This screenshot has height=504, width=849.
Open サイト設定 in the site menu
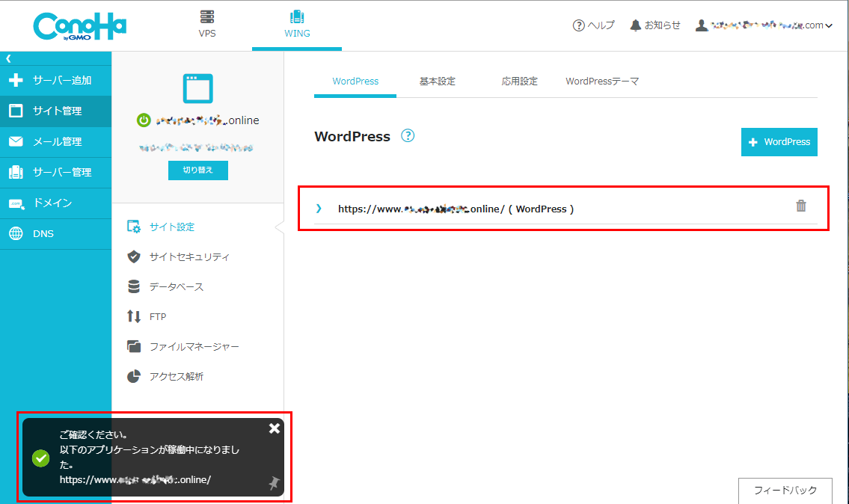(171, 227)
